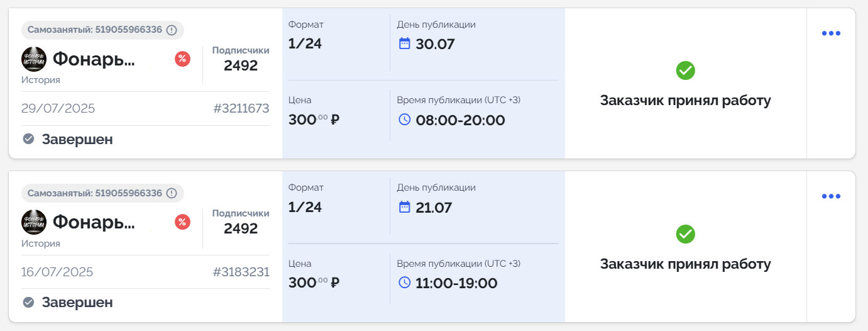
Task: Open three-dots menu for order #3211673
Action: point(831,33)
